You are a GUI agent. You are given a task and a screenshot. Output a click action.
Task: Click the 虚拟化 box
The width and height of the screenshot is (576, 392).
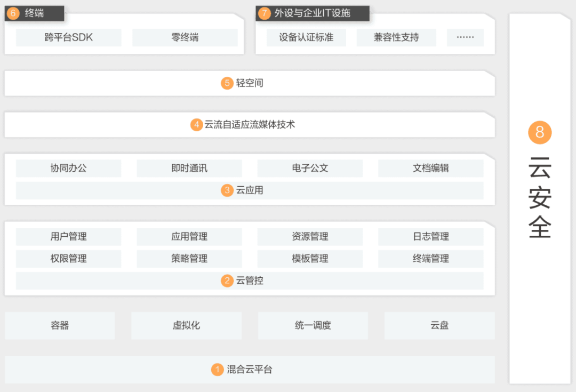186,325
